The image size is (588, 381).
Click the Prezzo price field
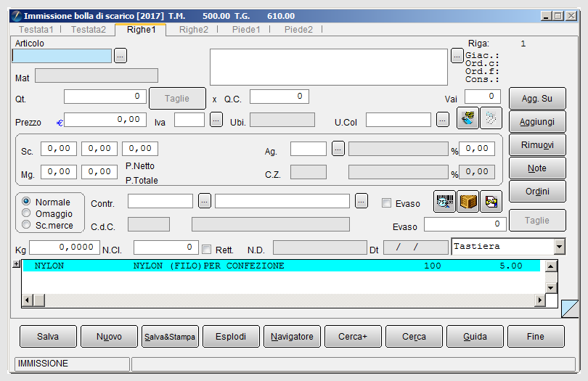[105, 120]
